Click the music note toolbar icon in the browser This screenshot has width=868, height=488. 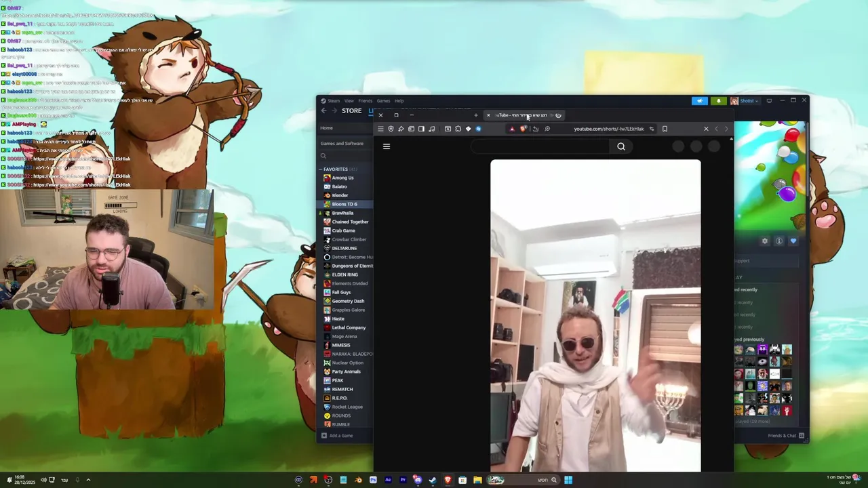(x=432, y=129)
